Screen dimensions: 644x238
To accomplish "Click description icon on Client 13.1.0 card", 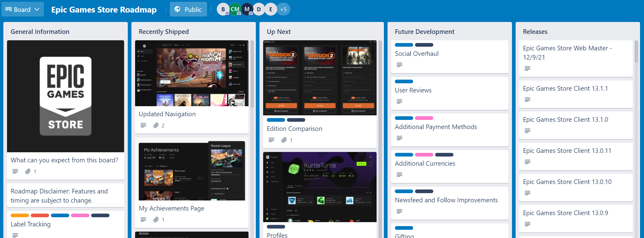I will pos(528,131).
